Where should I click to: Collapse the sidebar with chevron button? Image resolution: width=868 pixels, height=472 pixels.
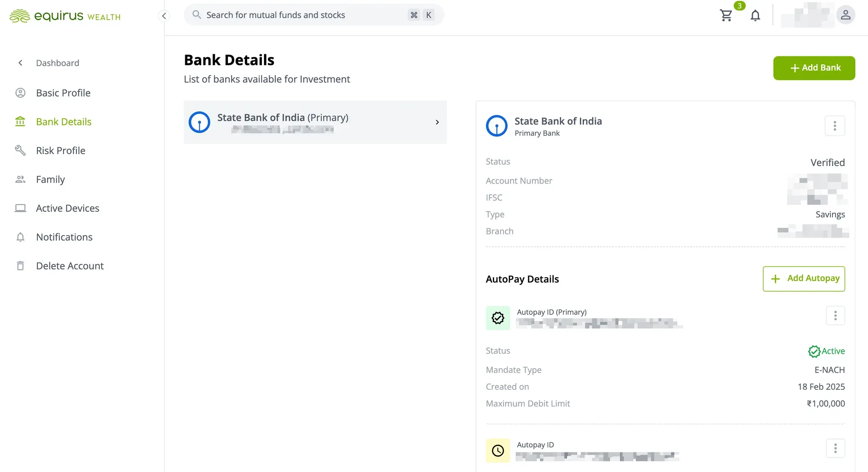pos(164,16)
